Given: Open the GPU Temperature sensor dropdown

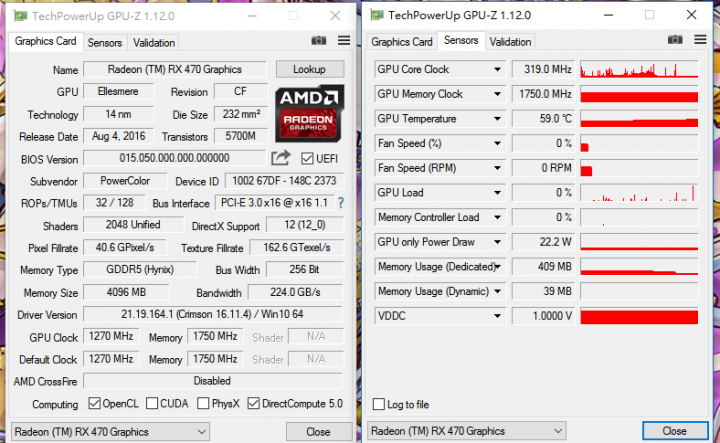Looking at the screenshot, I should pos(497,119).
